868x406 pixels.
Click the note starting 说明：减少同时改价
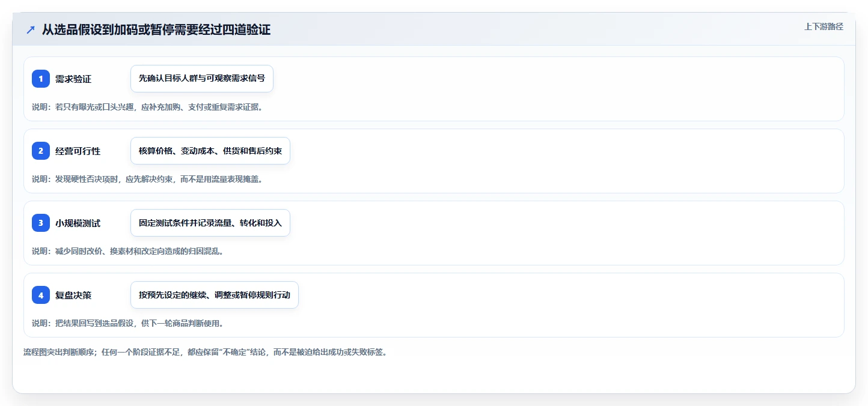coord(128,251)
